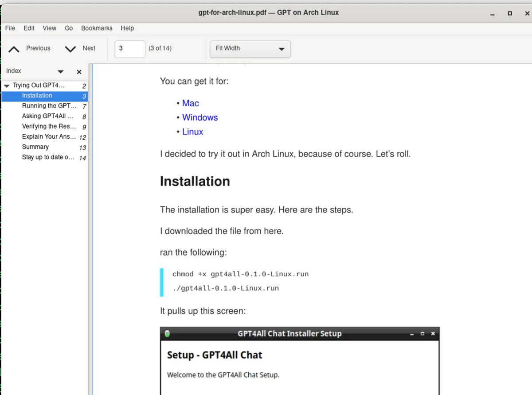Jump to Asking GPT4All index entry
The width and height of the screenshot is (532, 395).
tap(48, 116)
